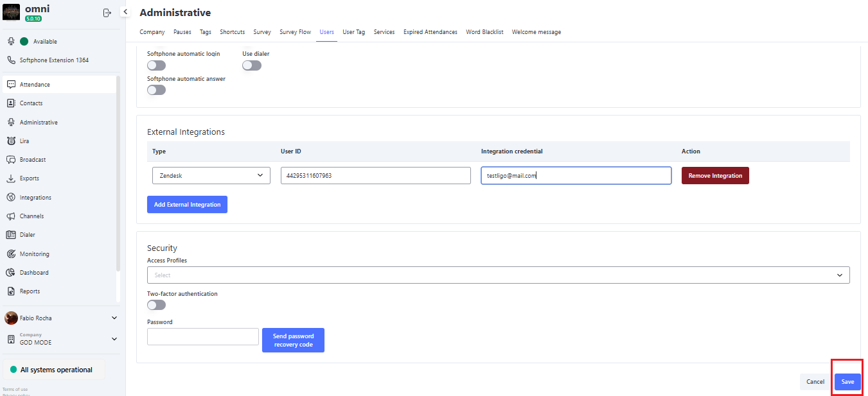Expand the GOD MODE company selector
868x396 pixels.
[114, 339]
